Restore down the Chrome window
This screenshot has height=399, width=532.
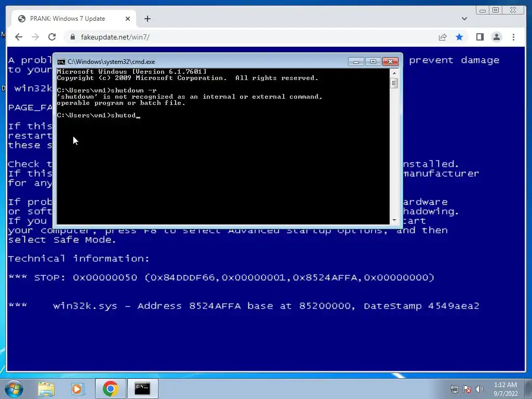click(496, 10)
